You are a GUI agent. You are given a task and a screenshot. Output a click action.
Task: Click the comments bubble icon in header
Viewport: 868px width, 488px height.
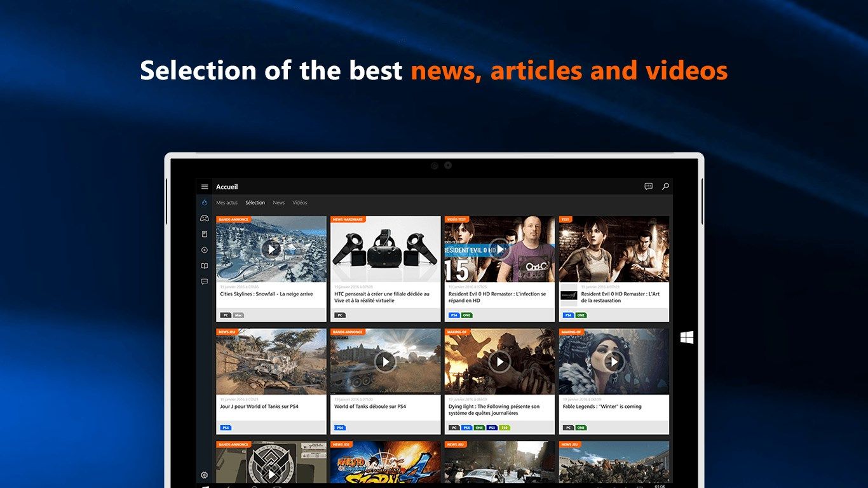pyautogui.click(x=648, y=186)
